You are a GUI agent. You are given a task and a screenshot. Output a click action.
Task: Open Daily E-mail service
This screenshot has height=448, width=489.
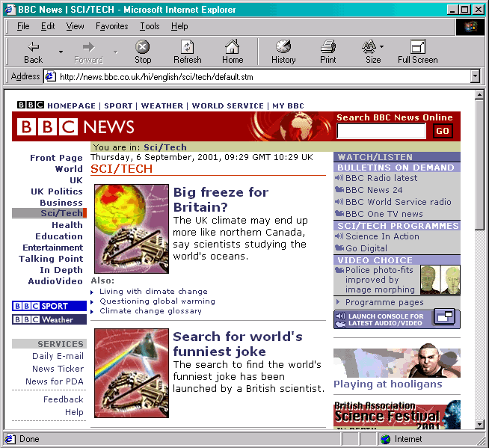(x=58, y=356)
